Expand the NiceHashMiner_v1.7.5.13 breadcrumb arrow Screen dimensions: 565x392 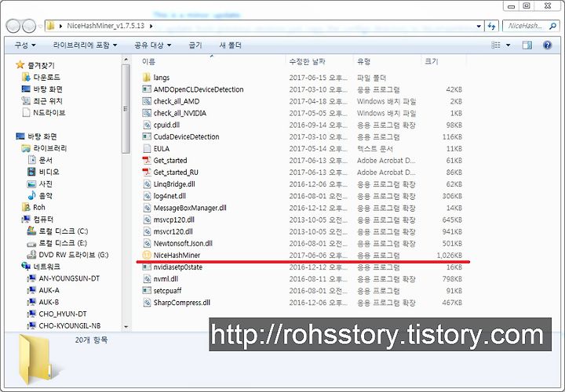coord(151,26)
